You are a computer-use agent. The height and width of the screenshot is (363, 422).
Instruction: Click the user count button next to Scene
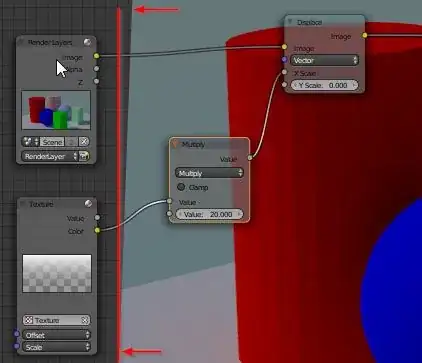pyautogui.click(x=71, y=142)
